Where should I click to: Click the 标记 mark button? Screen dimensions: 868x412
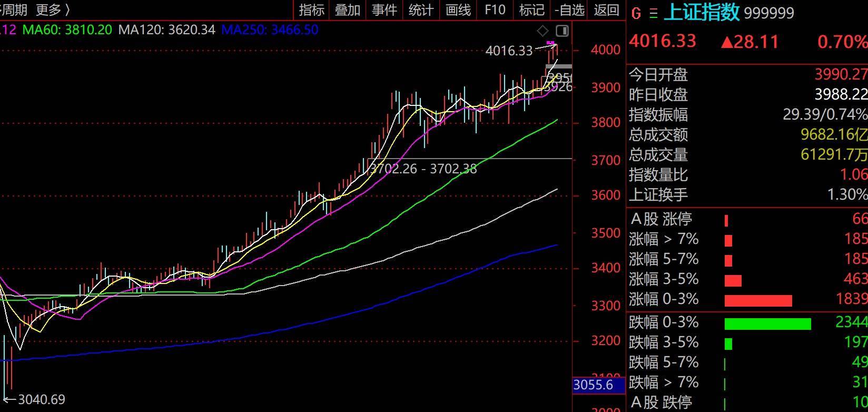[531, 9]
